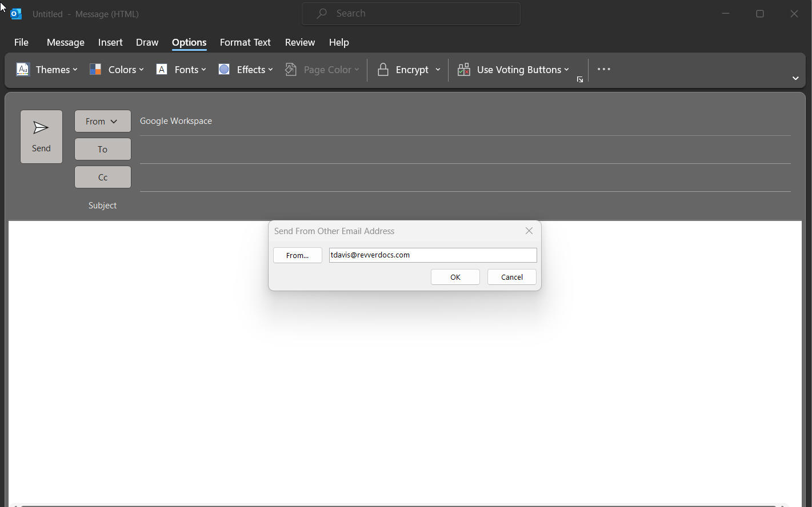The image size is (812, 507).
Task: Minimize the message window
Action: (x=726, y=14)
